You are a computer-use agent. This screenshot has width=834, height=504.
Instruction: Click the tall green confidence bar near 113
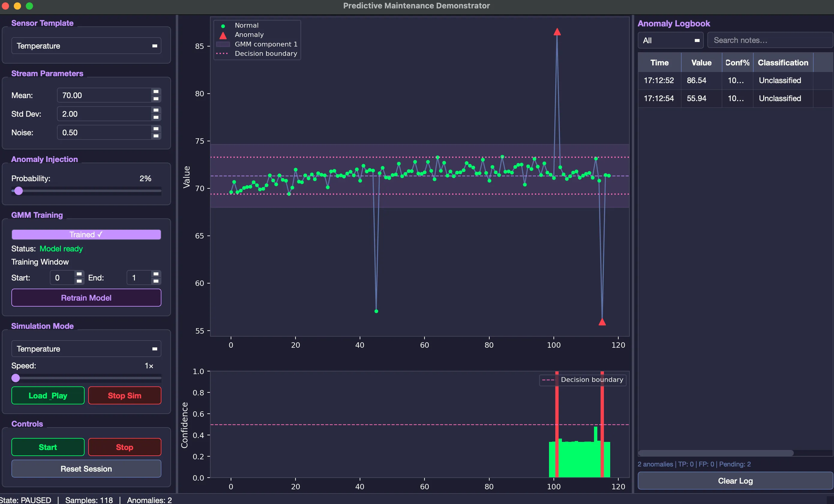point(595,451)
